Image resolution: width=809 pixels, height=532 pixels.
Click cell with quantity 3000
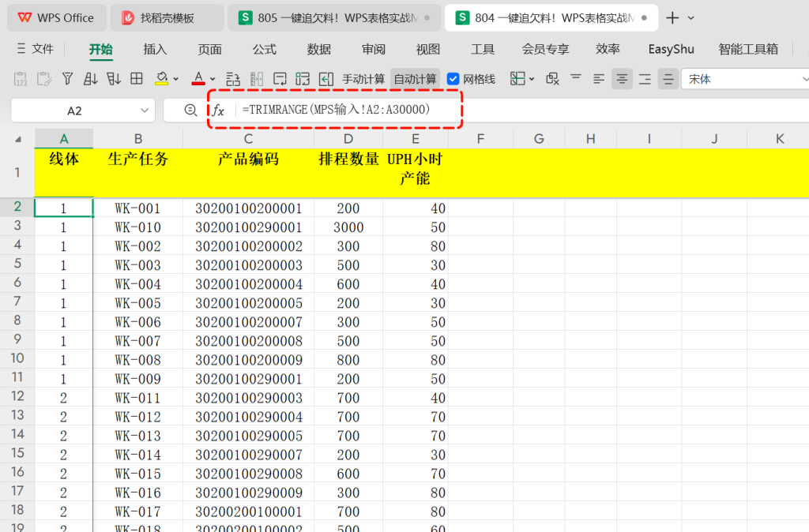pyautogui.click(x=348, y=227)
